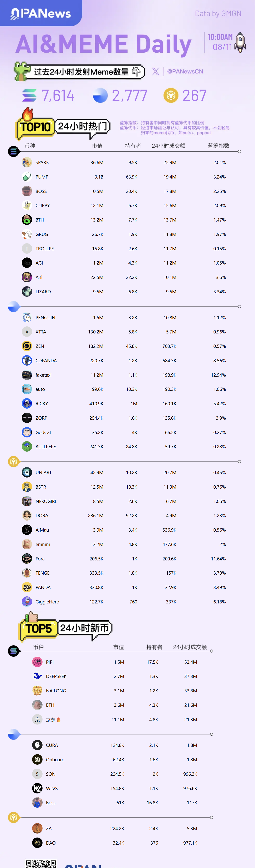The width and height of the screenshot is (255, 868).
Task: Click the rocket icon near the date
Action: pos(240,42)
